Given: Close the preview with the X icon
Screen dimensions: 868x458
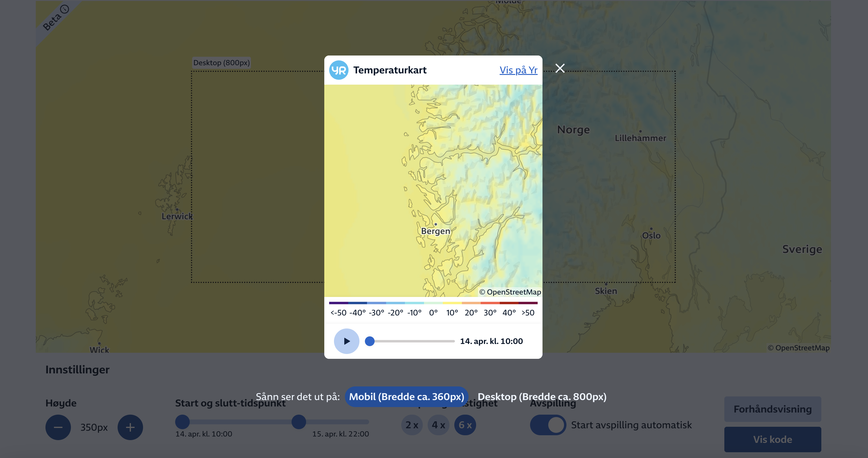Looking at the screenshot, I should [560, 69].
